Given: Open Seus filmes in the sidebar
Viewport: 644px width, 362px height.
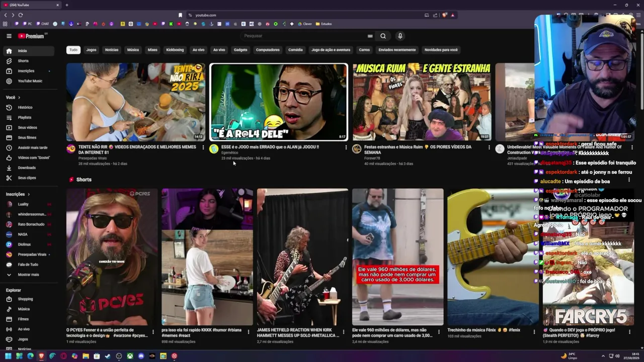Looking at the screenshot, I should tap(30, 137).
